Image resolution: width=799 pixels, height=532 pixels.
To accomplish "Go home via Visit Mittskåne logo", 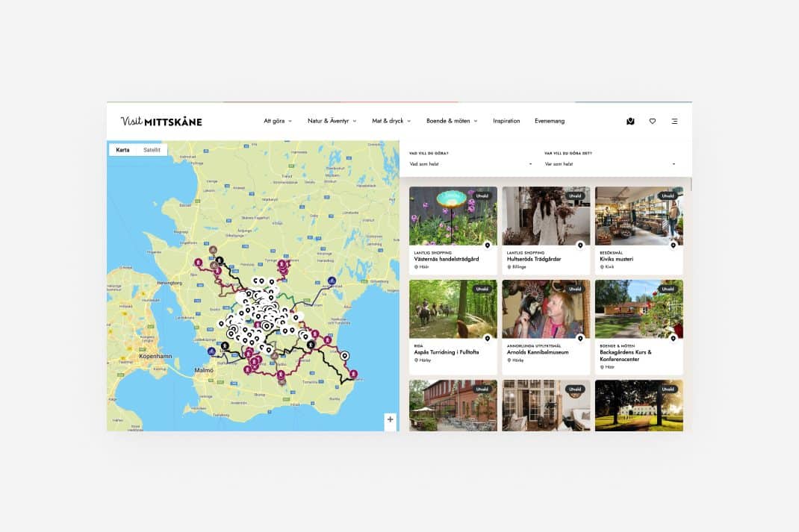I will click(x=161, y=121).
